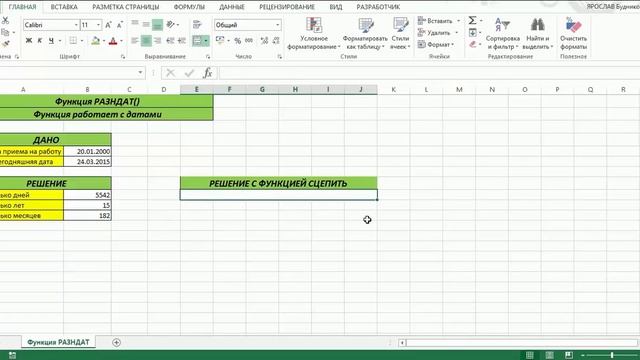Click the AutoSum sigma icon

pyautogui.click(x=472, y=20)
